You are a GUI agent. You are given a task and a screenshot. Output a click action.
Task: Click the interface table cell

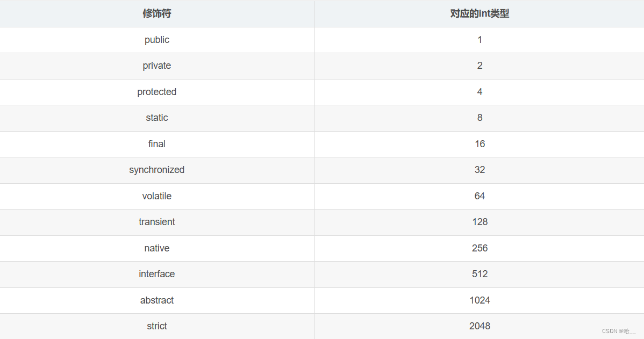pos(157,274)
